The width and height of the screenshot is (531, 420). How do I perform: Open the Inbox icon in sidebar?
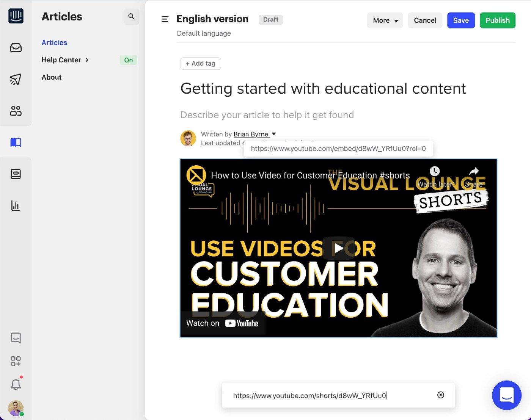(16, 48)
